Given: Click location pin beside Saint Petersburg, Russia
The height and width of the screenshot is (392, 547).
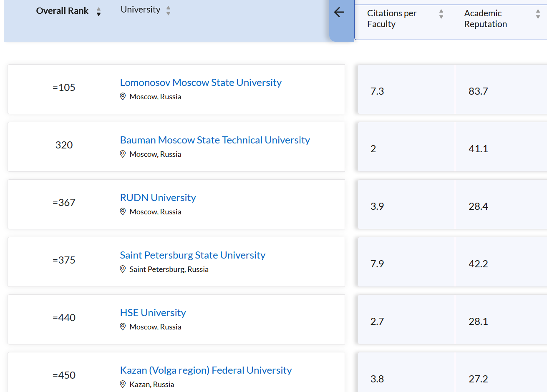Looking at the screenshot, I should coord(123,269).
